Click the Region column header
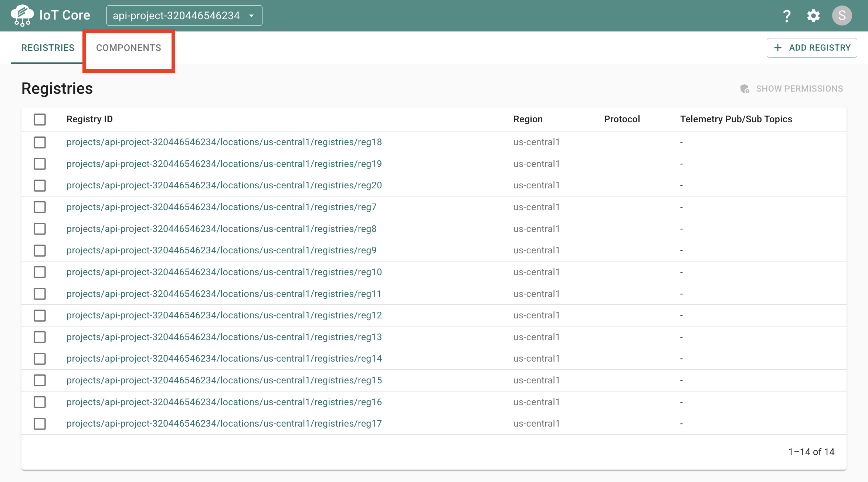Viewport: 868px width, 482px height. [x=528, y=119]
